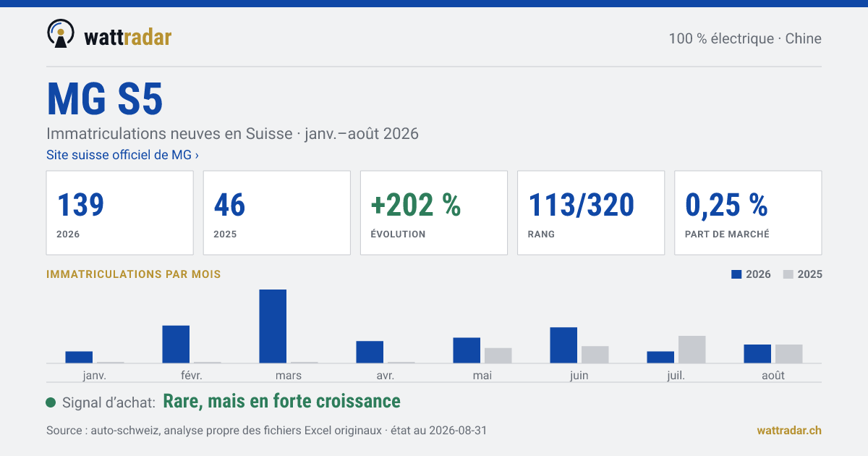Click the wattradar brand name

[127, 37]
